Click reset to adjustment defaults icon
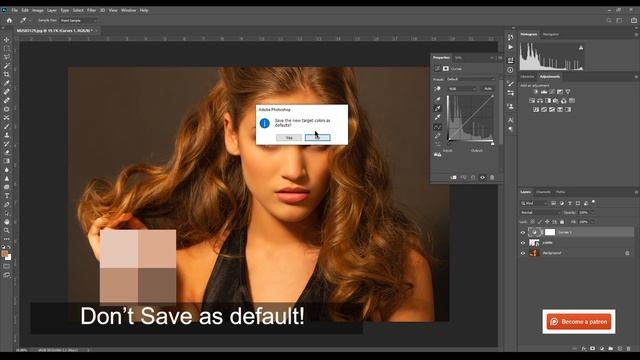 tap(473, 178)
